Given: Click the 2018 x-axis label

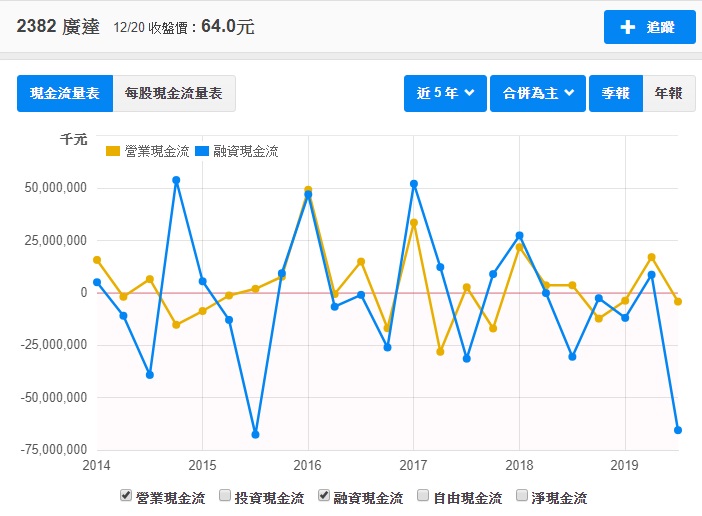Looking at the screenshot, I should pyautogui.click(x=519, y=465).
